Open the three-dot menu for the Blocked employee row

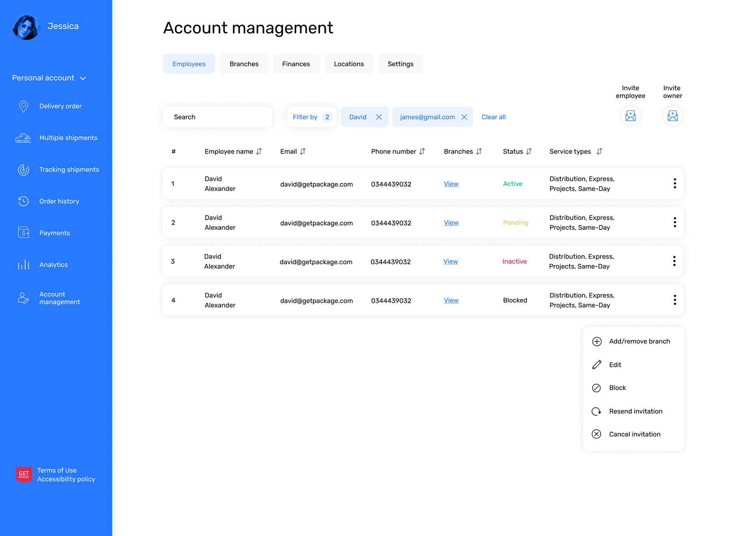tap(674, 300)
